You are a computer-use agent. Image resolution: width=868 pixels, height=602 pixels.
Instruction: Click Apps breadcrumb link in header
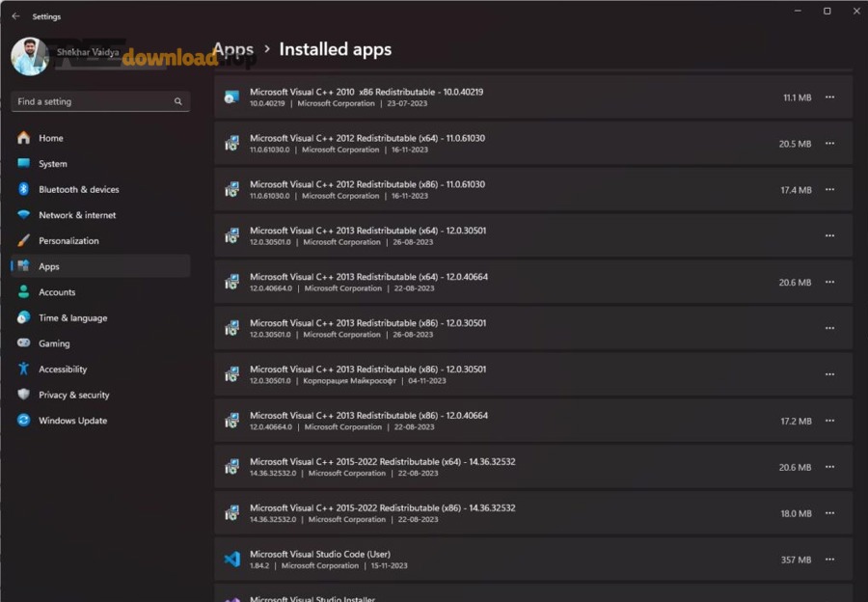coord(233,49)
